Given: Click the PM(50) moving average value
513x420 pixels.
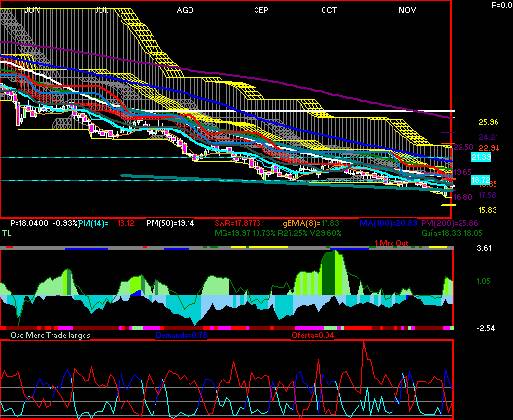Looking at the screenshot, I should (170, 223).
